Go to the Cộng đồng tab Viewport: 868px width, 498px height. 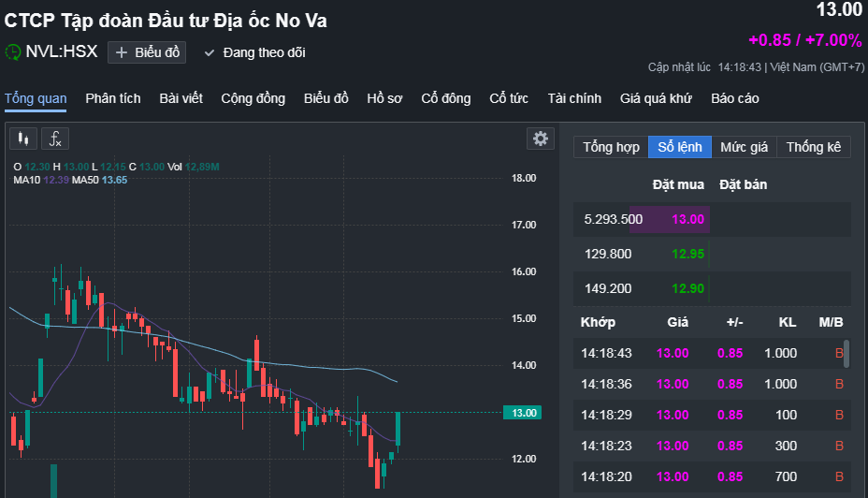point(253,98)
